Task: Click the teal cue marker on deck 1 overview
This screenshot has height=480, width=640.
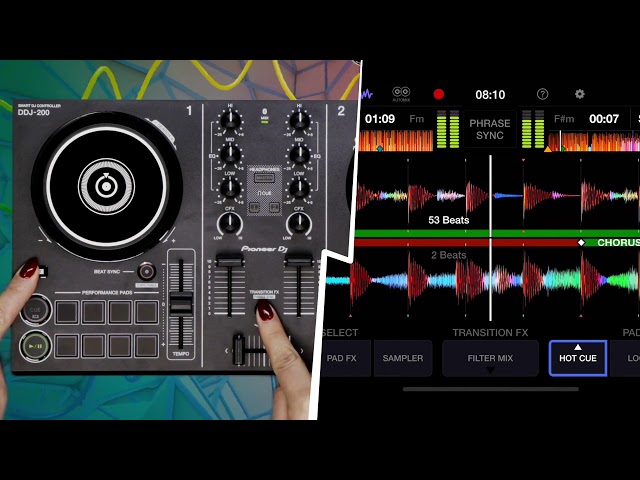Action: pos(380,149)
